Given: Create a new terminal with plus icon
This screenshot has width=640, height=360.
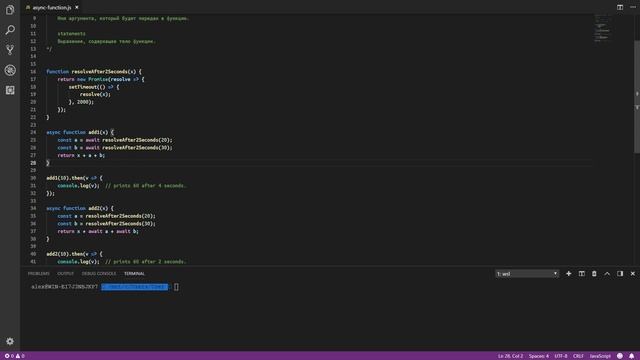Looking at the screenshot, I should (x=569, y=273).
